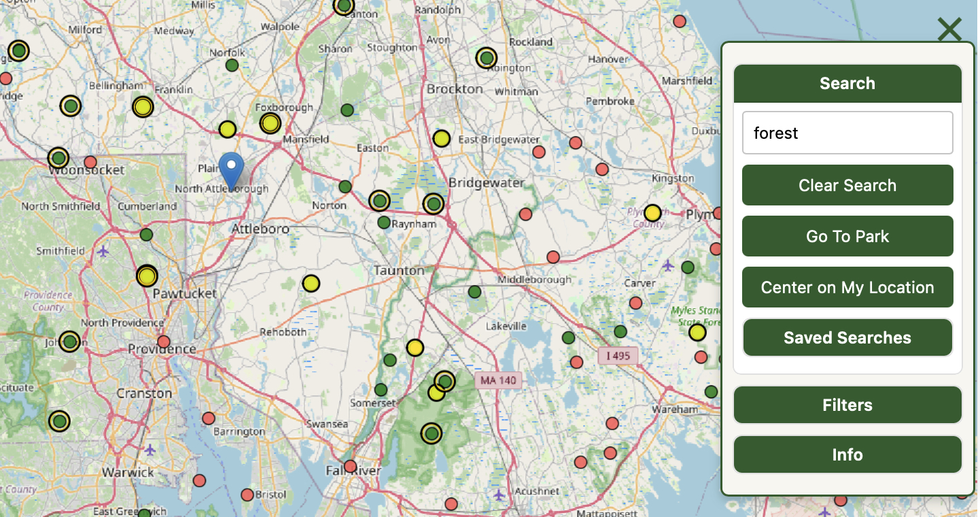This screenshot has width=980, height=517.
Task: Click the airplane icon near Smithfield
Action: point(103,252)
